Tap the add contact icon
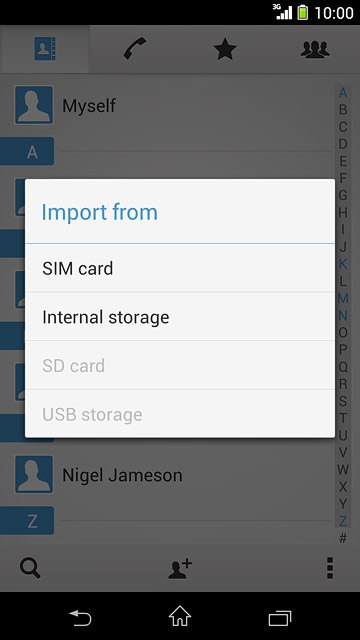360x640 pixels. (x=180, y=569)
